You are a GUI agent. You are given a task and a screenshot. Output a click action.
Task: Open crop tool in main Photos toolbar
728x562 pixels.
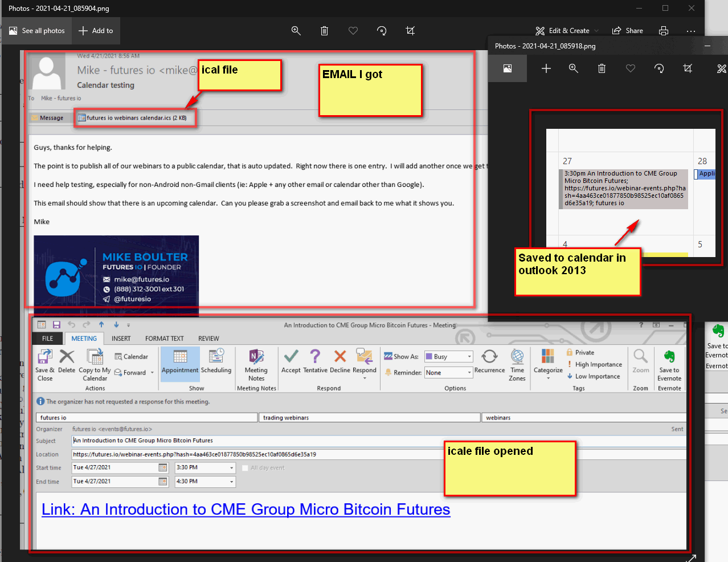[x=410, y=31]
